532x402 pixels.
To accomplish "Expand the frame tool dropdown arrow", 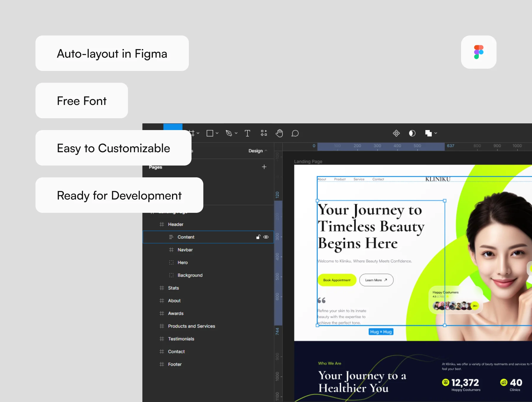I will click(198, 133).
